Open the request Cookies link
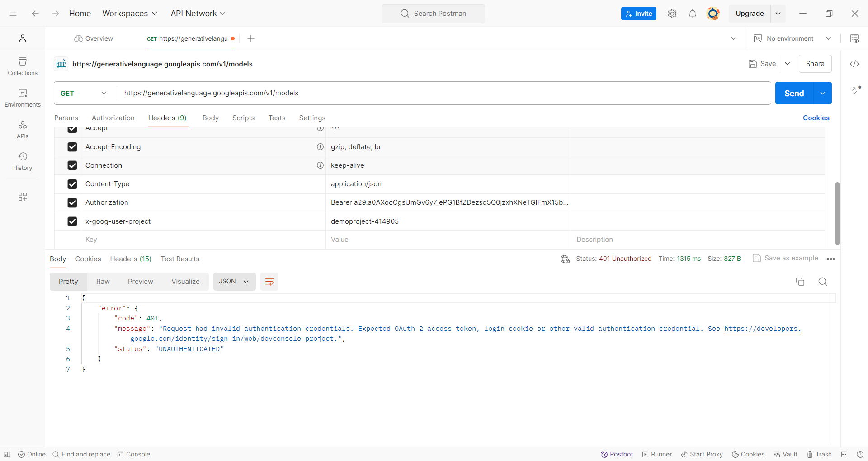868x461 pixels. (816, 118)
